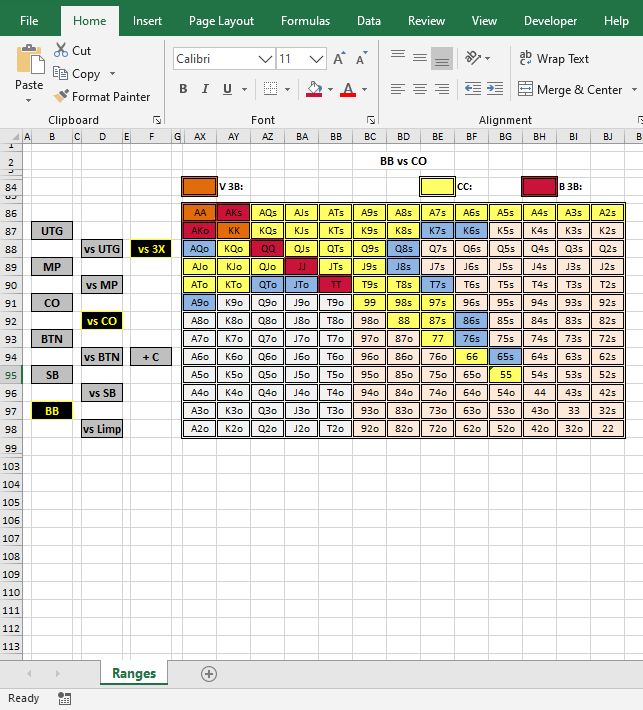The height and width of the screenshot is (710, 643).
Task: Switch to the Data tab
Action: coord(369,21)
